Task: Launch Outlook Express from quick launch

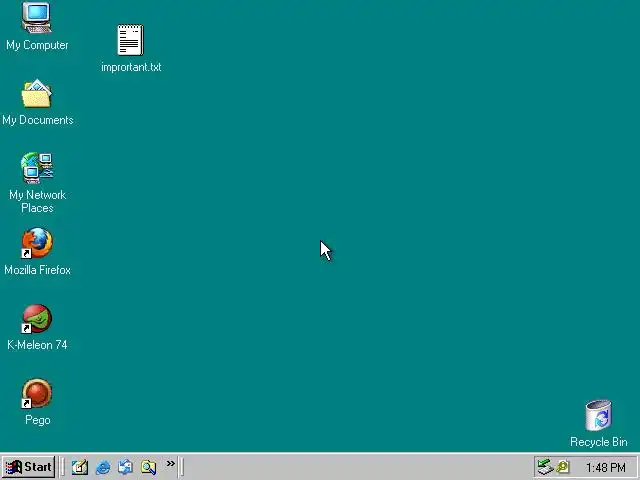Action: (x=125, y=467)
